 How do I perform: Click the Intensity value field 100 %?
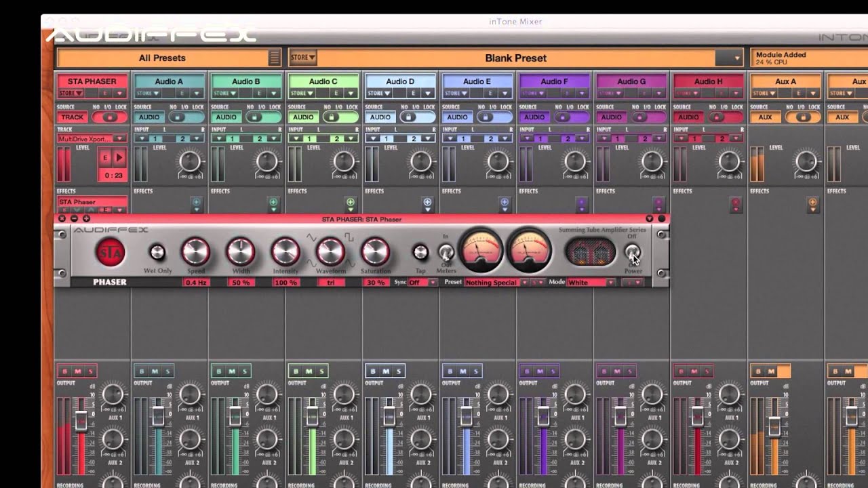(x=285, y=282)
